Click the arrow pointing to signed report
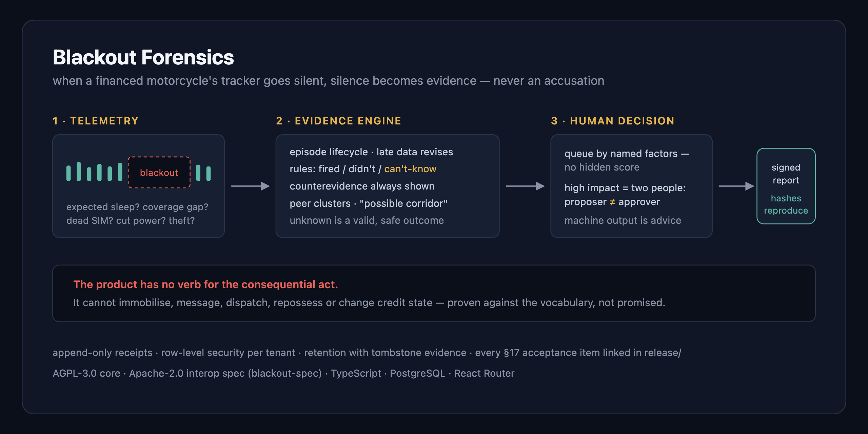The width and height of the screenshot is (868, 434). click(736, 186)
